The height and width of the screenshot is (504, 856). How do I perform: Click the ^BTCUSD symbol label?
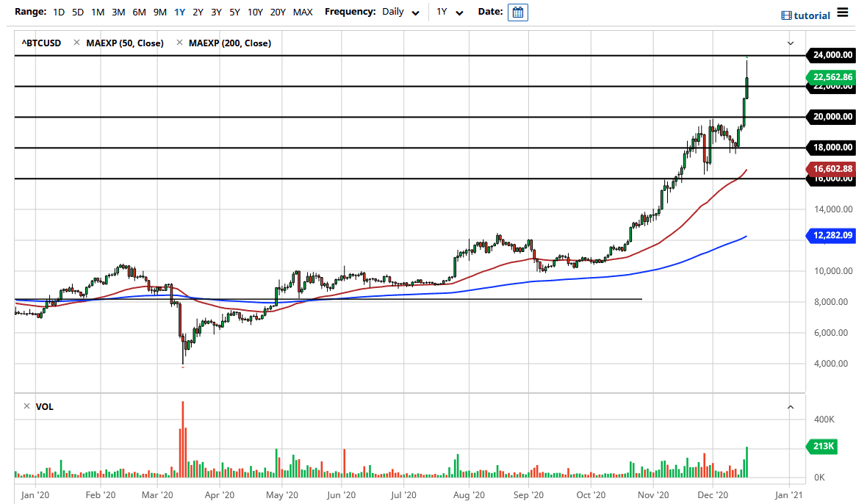[x=42, y=43]
